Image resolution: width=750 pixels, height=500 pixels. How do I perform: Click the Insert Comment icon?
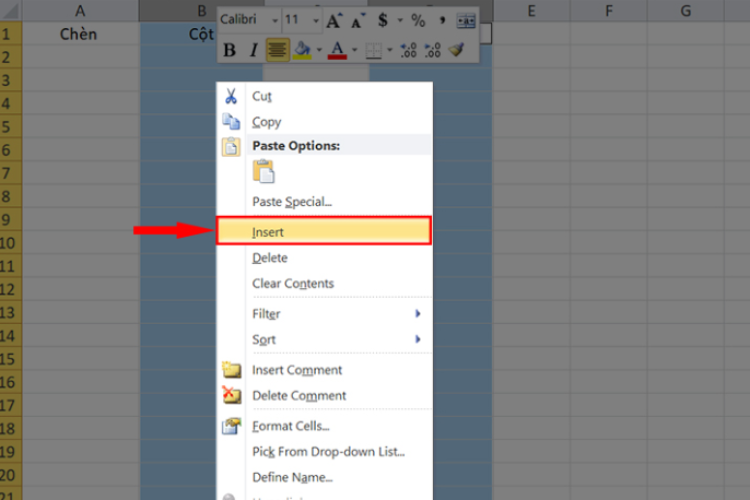pos(232,370)
